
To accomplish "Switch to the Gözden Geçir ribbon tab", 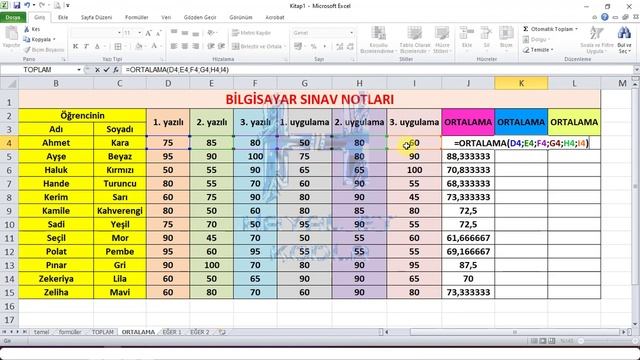I will (x=200, y=18).
